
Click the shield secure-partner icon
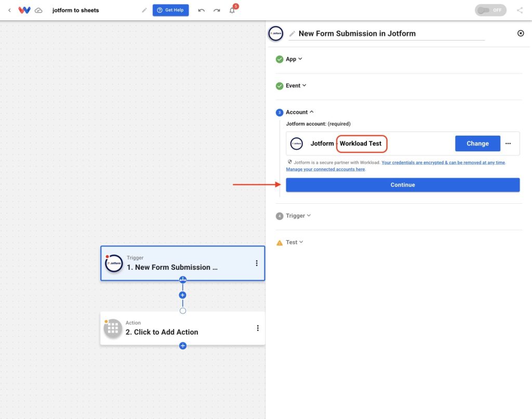[x=290, y=162]
